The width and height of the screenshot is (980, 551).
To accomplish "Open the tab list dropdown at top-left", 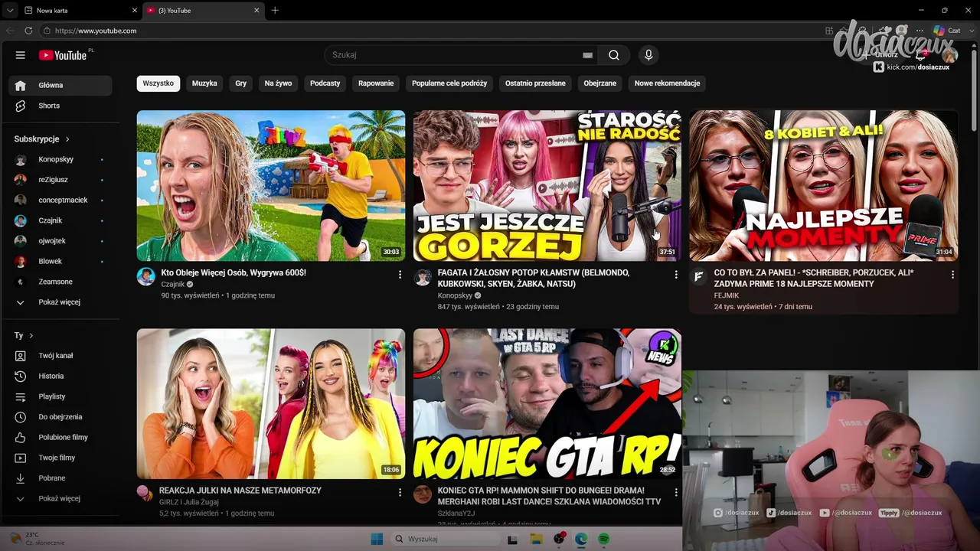I will click(x=10, y=10).
